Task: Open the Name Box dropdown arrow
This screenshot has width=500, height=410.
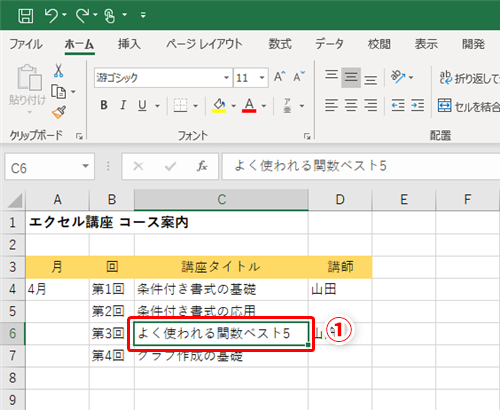Action: (x=86, y=166)
